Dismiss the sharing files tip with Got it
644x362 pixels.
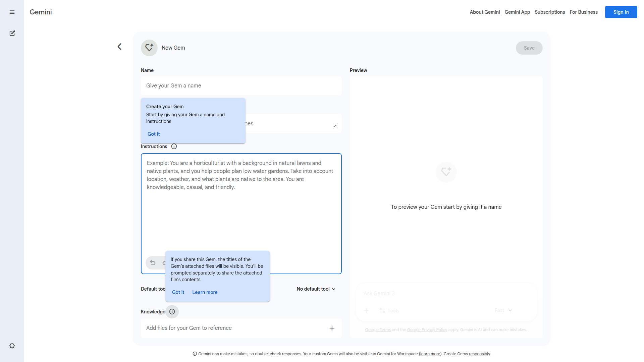(x=178, y=292)
